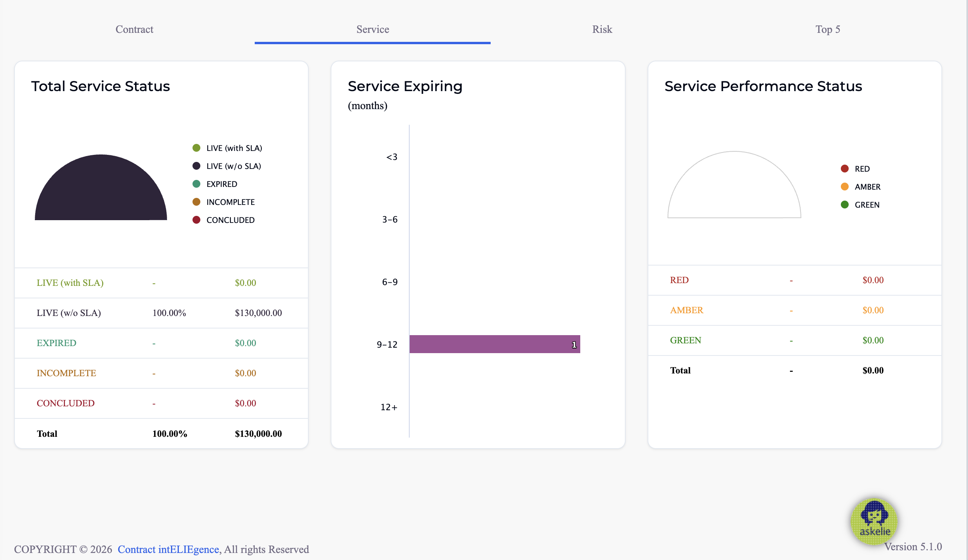This screenshot has height=560, width=968.
Task: Click the CONCLUDED table row label
Action: tap(66, 403)
